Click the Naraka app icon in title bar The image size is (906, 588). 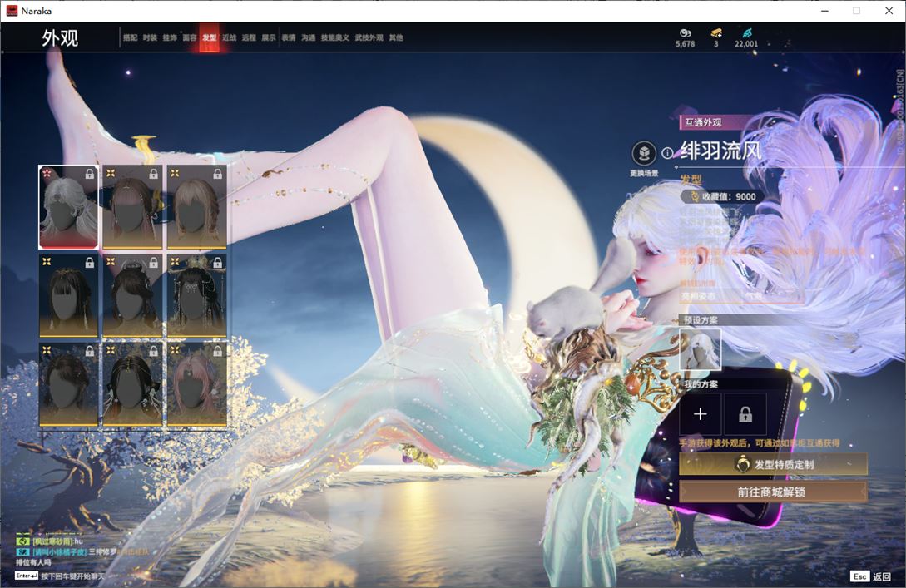point(12,11)
